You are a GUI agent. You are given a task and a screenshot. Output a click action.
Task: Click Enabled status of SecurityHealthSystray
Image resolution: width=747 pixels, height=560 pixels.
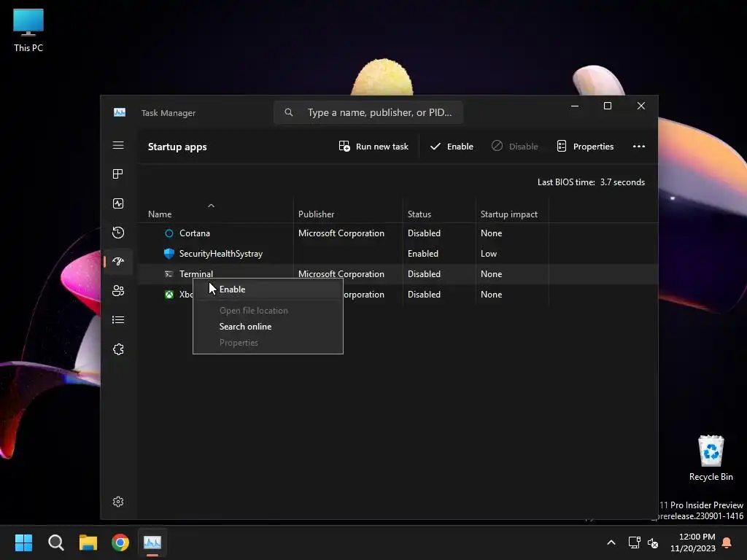pos(422,254)
